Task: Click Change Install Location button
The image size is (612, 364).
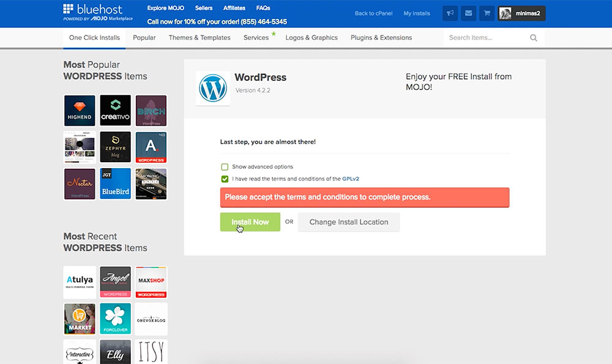Action: pyautogui.click(x=349, y=222)
